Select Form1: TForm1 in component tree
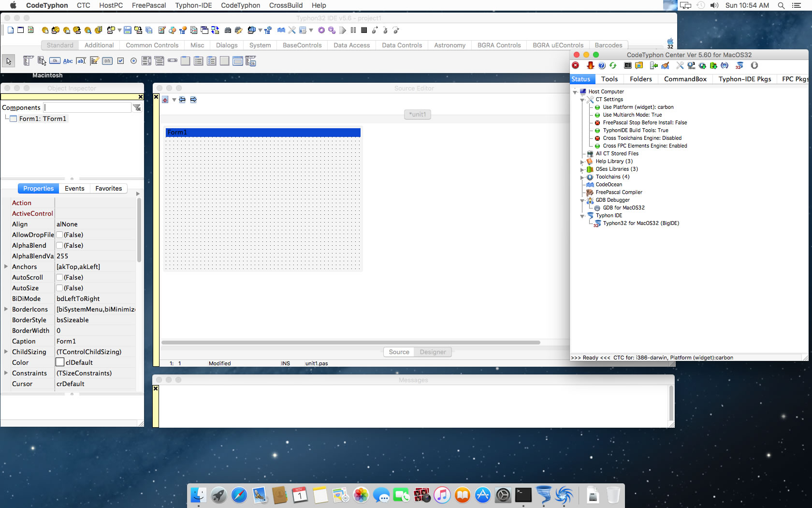812x508 pixels. click(43, 119)
